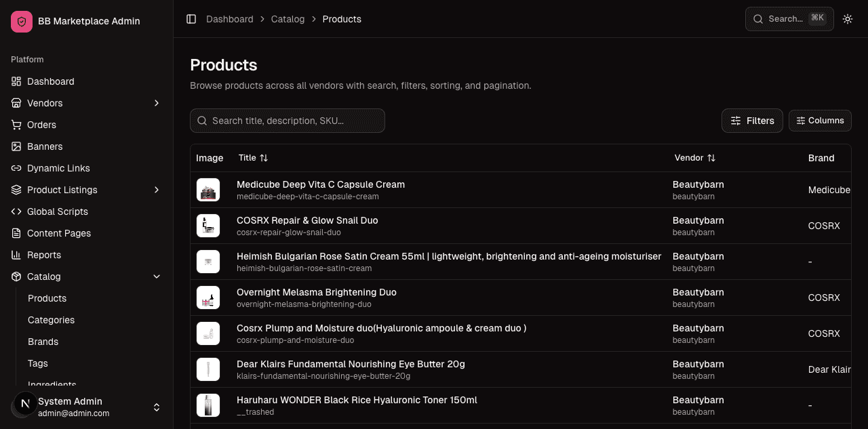Click the Reports bar chart icon
Screen dimensions: 868x429
pos(16,255)
